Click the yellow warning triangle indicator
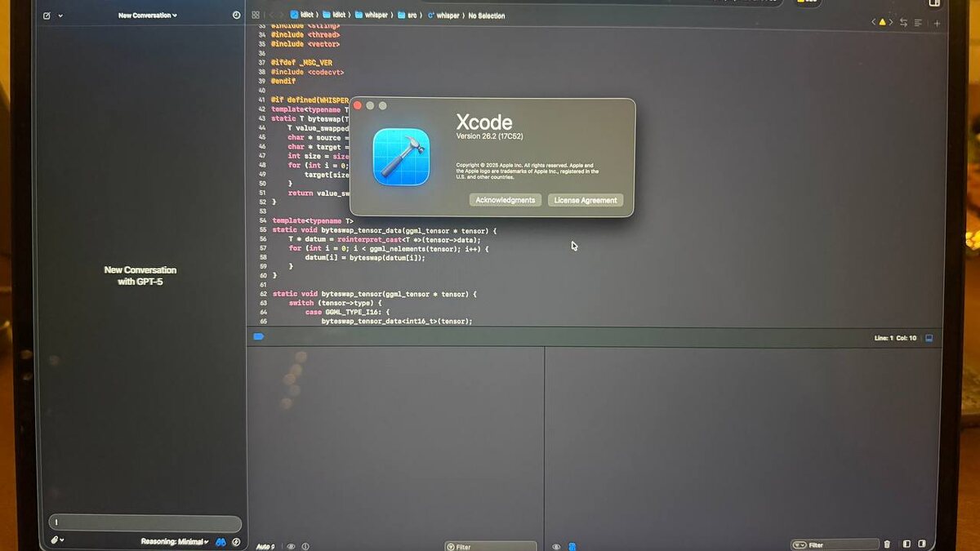 click(x=882, y=23)
